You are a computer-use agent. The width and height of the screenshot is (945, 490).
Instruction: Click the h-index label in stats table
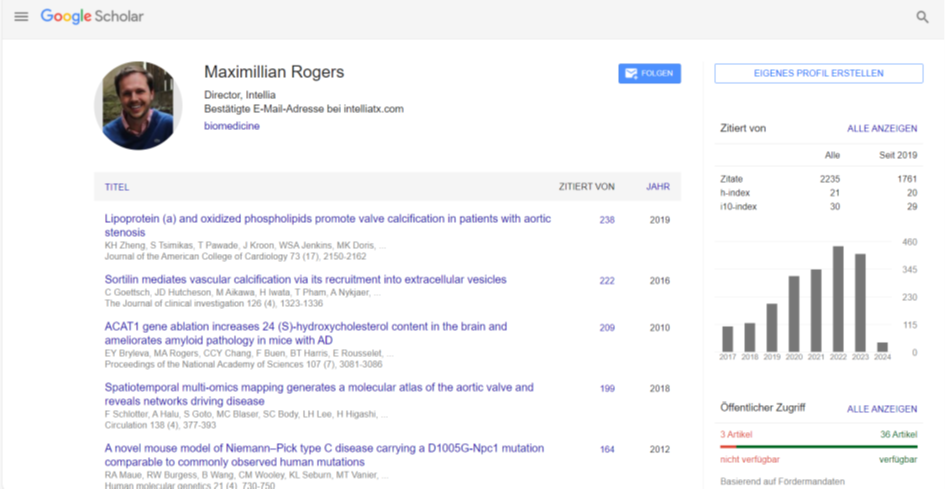coord(735,193)
